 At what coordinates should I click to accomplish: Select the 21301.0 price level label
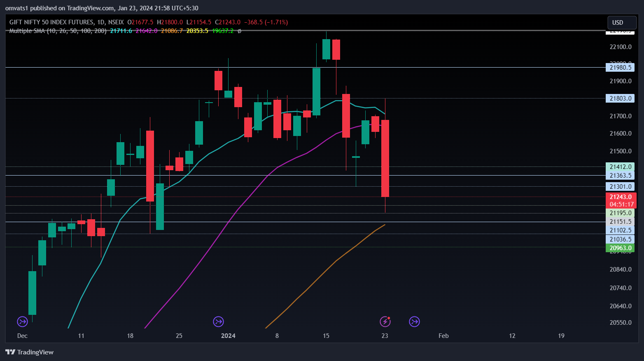coord(620,187)
